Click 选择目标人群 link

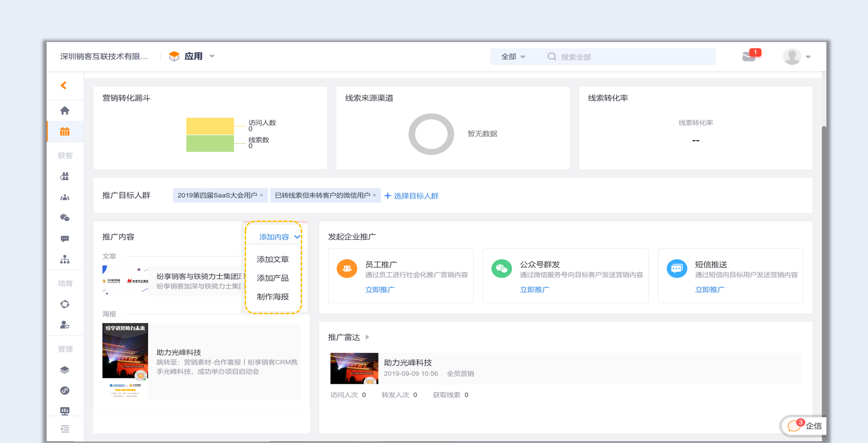[411, 196]
